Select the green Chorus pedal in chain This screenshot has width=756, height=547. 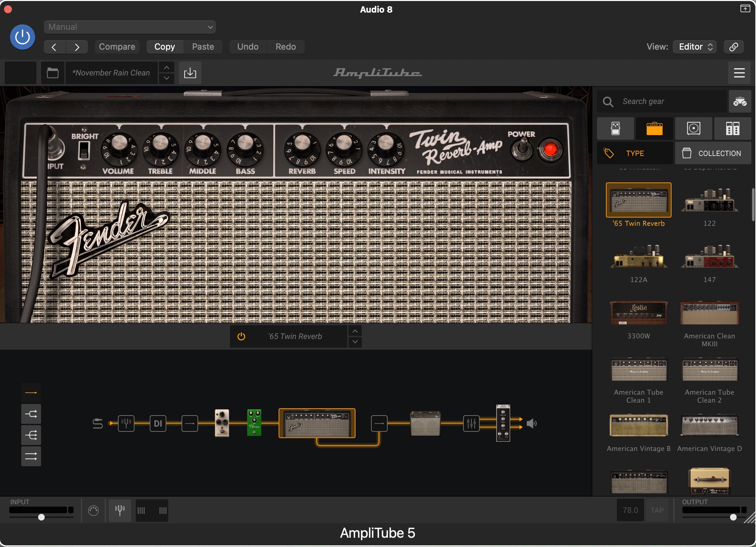254,423
